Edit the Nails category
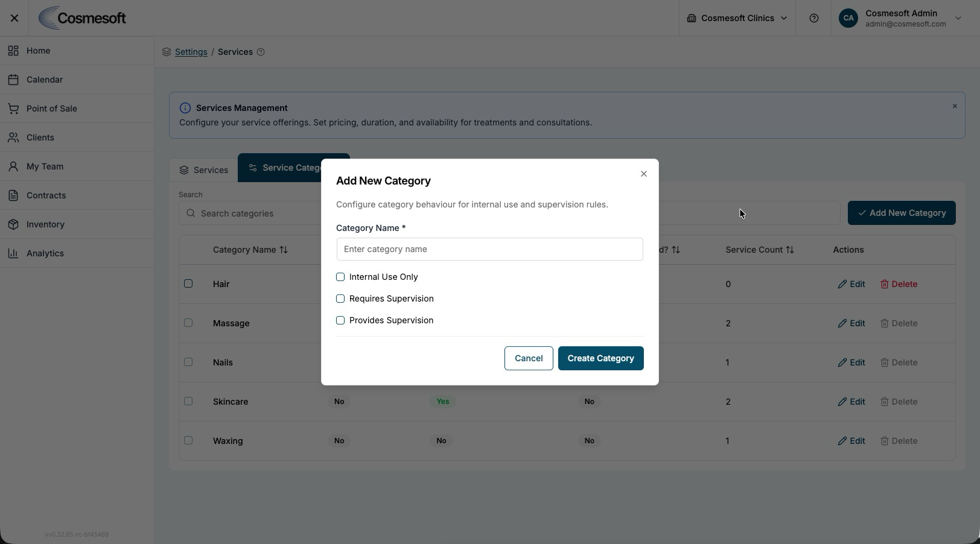Screen dimensions: 980x544 point(851,362)
